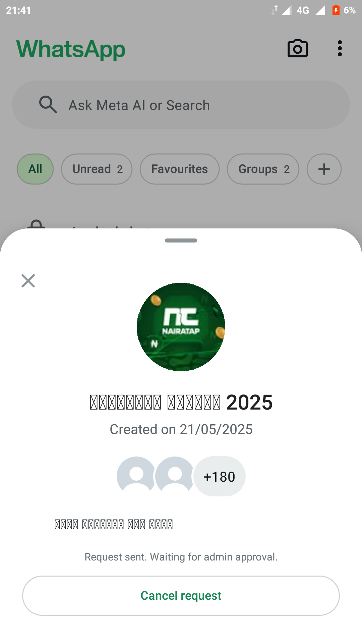Select the Unread filter chip
This screenshot has height=644, width=362.
point(97,169)
